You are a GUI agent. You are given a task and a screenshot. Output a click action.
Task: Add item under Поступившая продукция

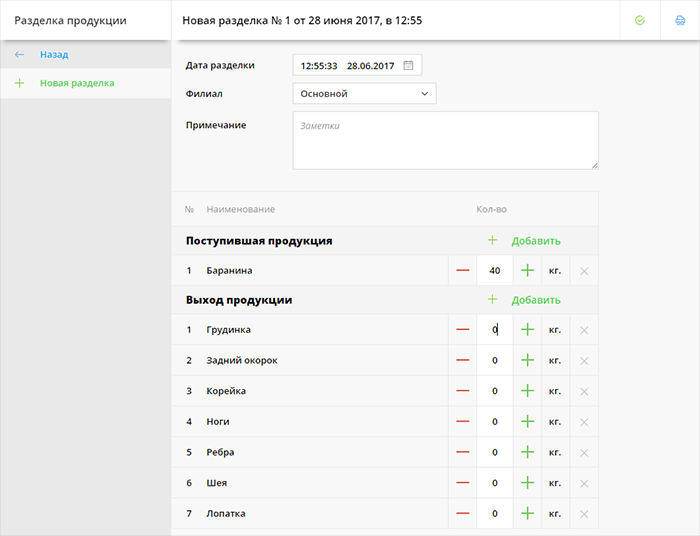[x=524, y=241]
